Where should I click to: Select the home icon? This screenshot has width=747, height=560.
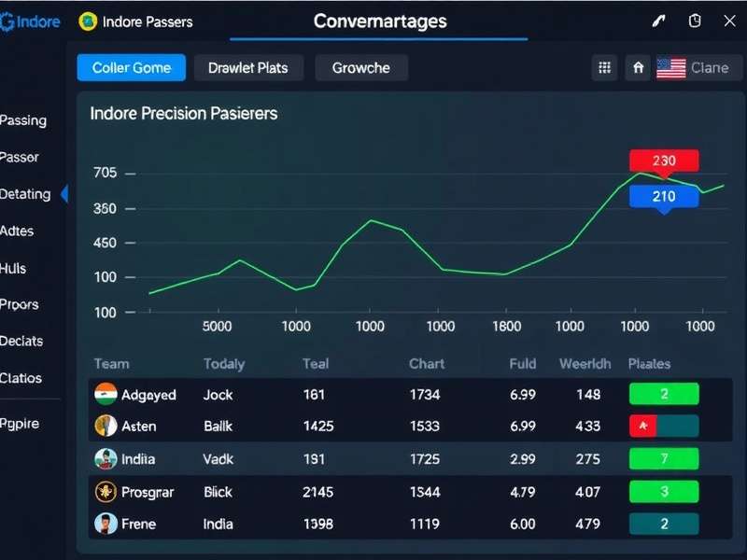(x=639, y=67)
